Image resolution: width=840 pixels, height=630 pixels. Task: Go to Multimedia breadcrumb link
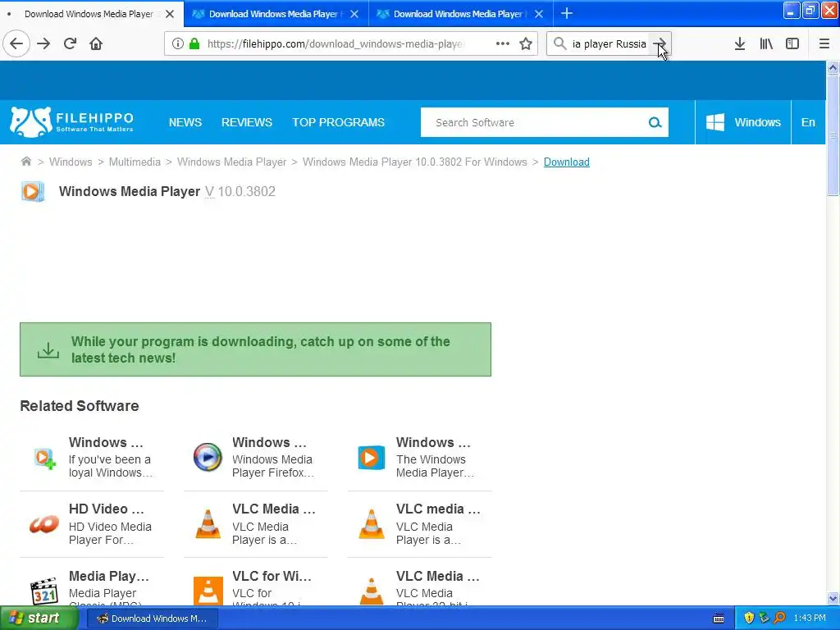pos(135,162)
